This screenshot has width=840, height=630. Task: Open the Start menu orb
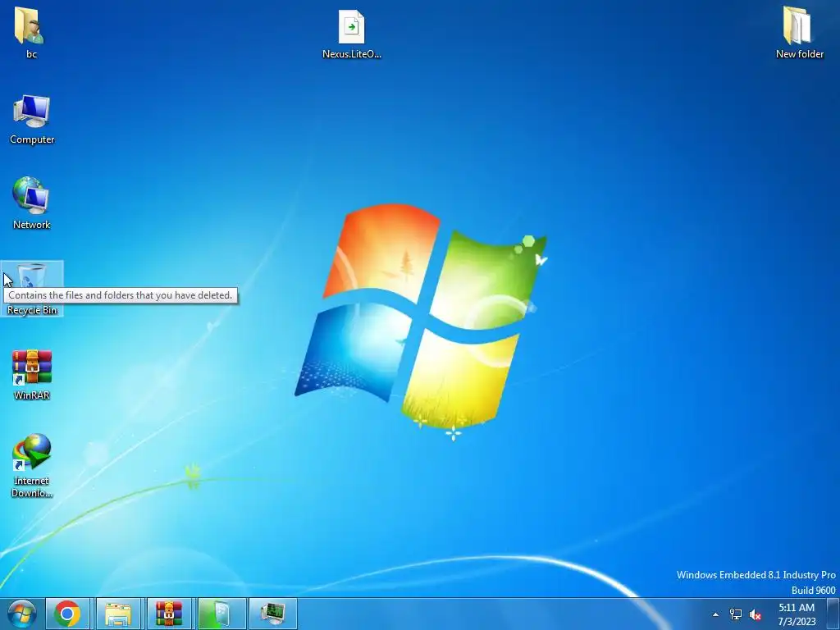pos(22,614)
